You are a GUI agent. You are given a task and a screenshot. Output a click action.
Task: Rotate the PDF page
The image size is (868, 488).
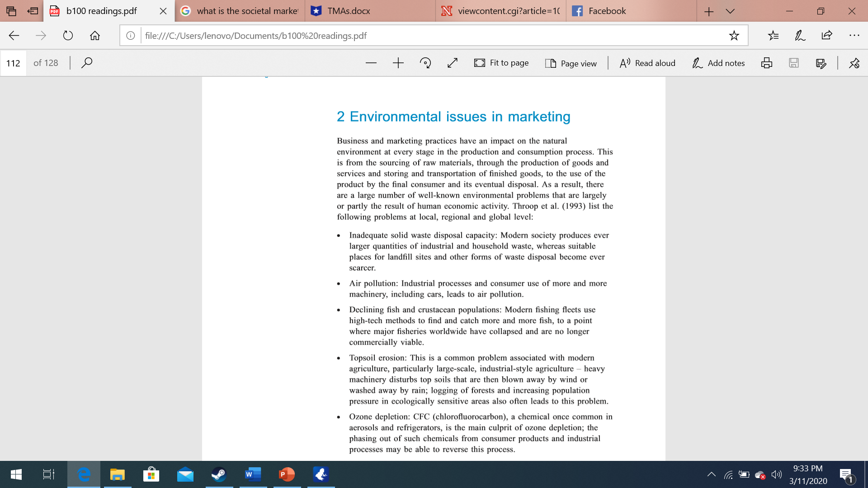(425, 63)
